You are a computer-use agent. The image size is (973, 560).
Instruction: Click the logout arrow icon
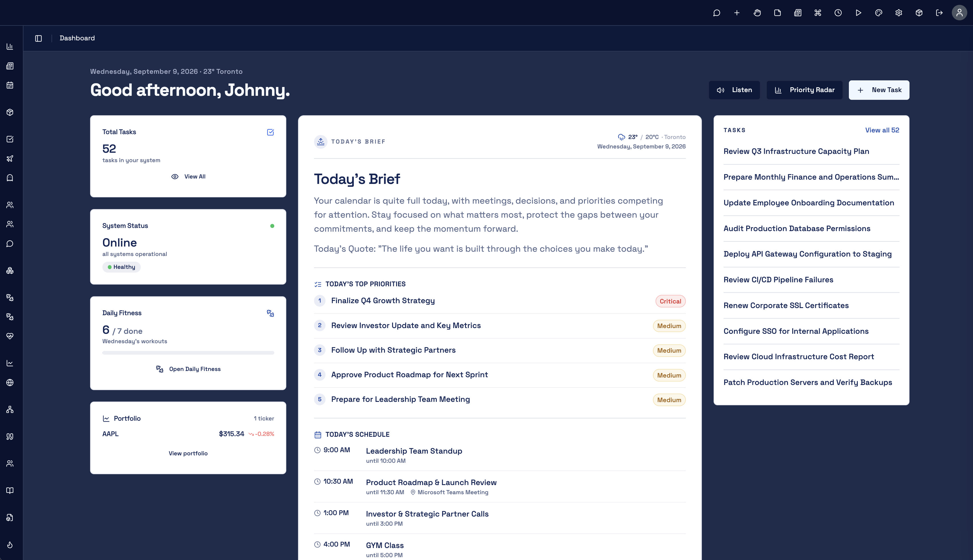pyautogui.click(x=939, y=13)
